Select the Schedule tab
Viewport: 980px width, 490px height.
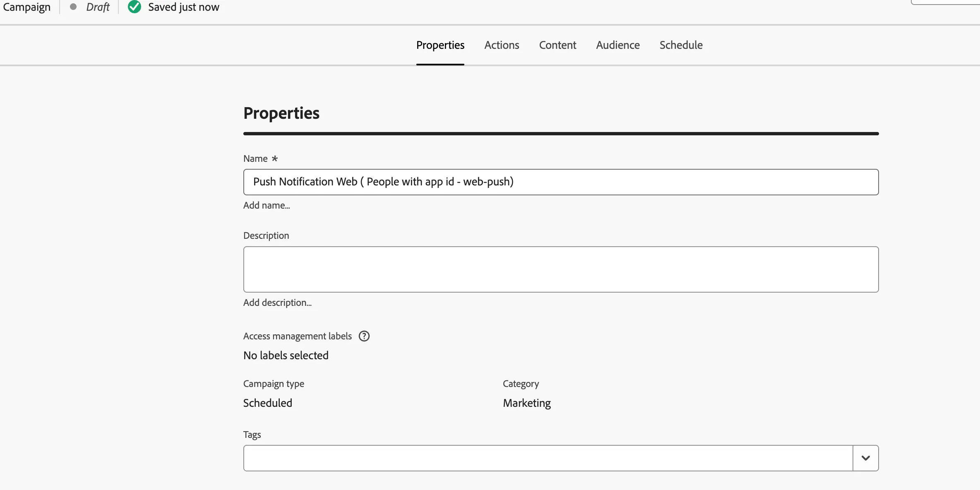[x=681, y=45]
